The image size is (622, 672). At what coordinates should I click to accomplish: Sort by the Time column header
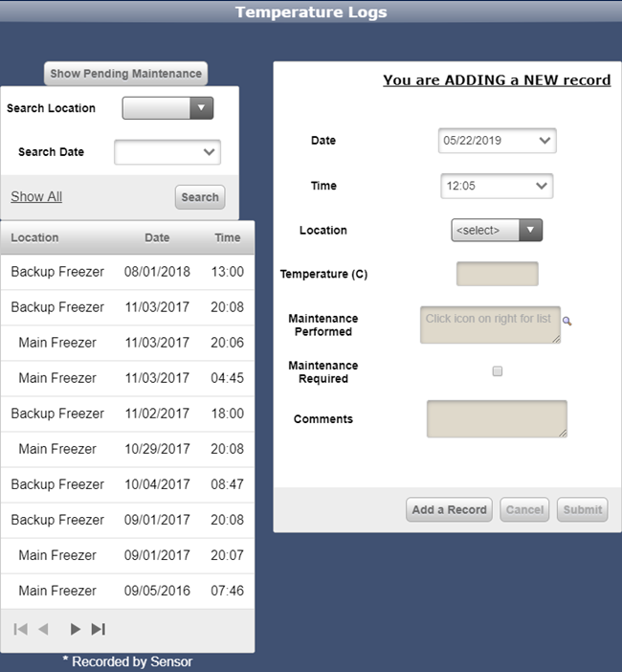(x=228, y=237)
